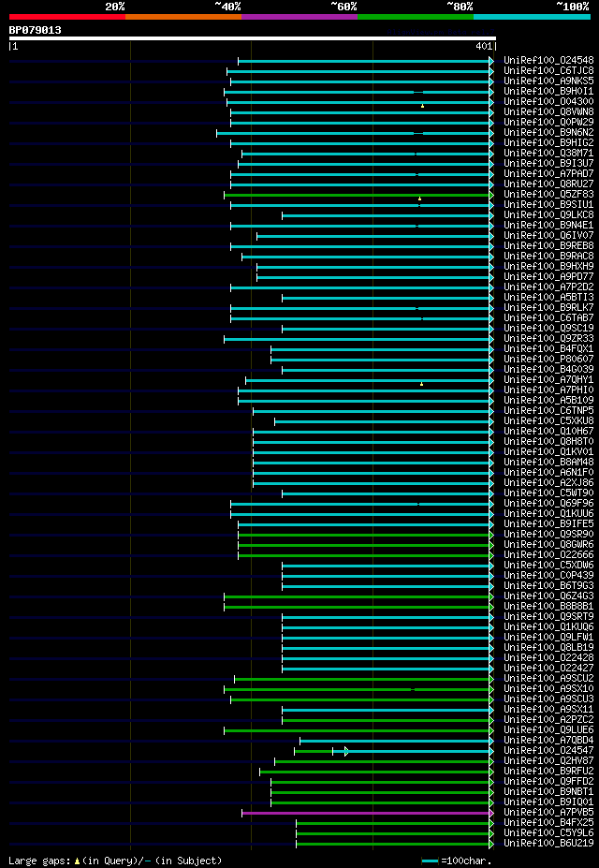The width and height of the screenshot is (599, 868).
Task: Click the UniRef100_C6TNP5 label
Action: click(548, 411)
